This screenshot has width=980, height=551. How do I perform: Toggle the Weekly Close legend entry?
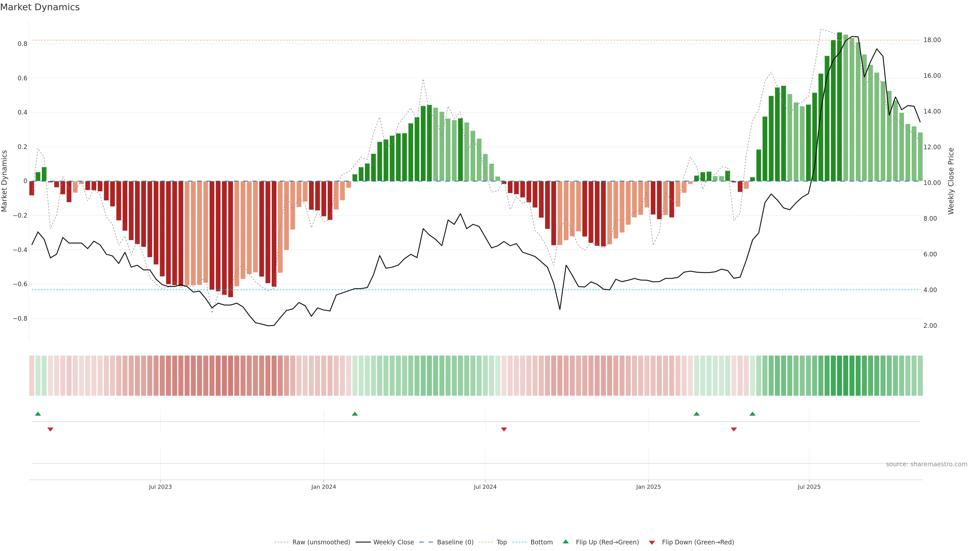(393, 542)
